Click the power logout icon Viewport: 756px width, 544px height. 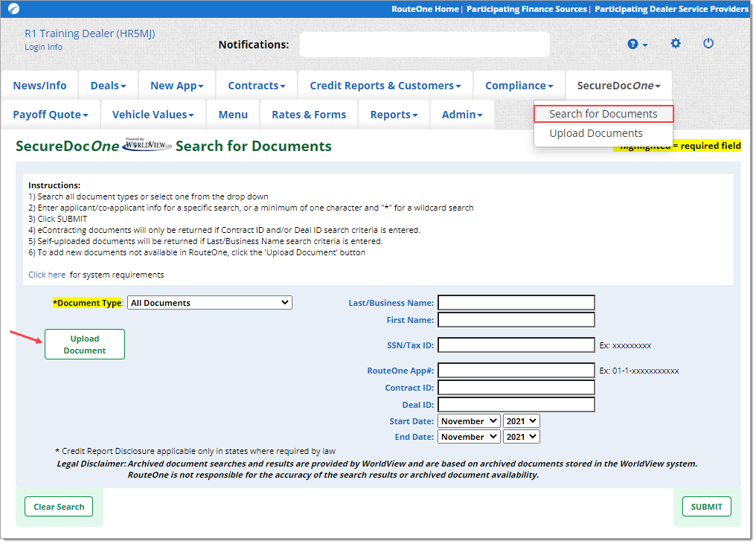(x=708, y=43)
